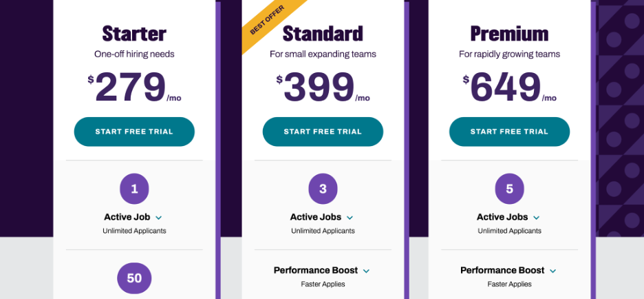Click the purple circle showing 3 active jobs
This screenshot has height=299, width=644.
point(323,188)
